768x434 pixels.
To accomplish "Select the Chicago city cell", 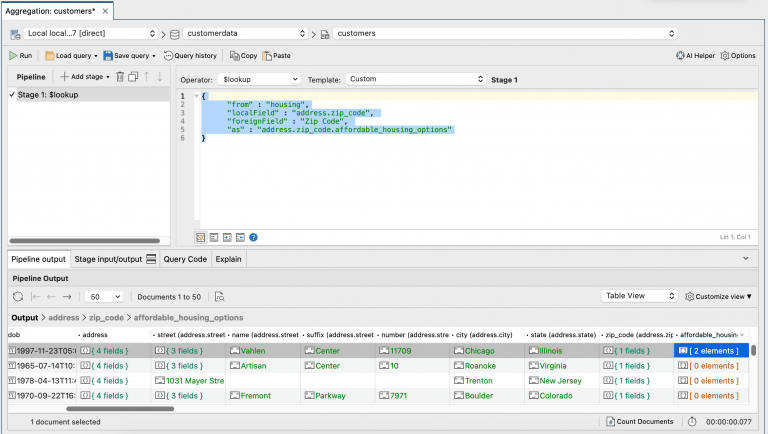I will (480, 351).
